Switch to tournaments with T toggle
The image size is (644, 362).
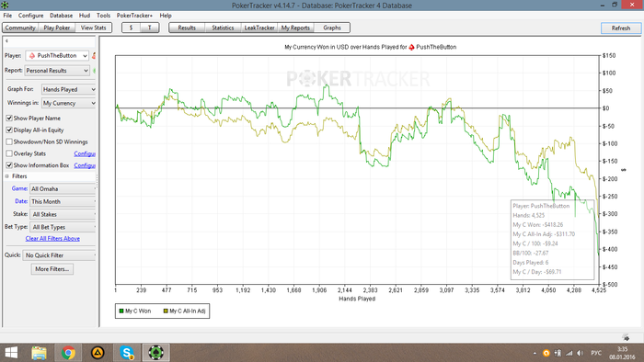point(149,28)
